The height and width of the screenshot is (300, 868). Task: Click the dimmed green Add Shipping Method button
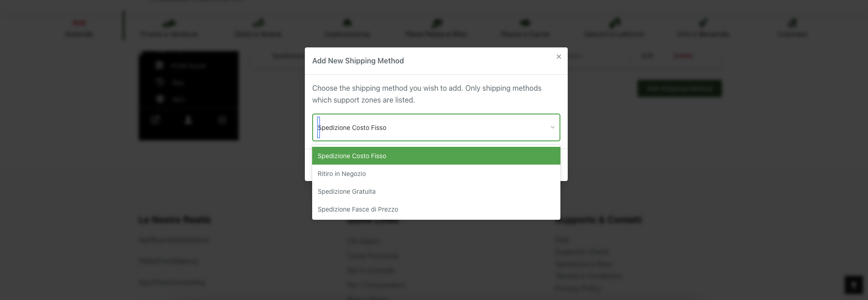[680, 88]
